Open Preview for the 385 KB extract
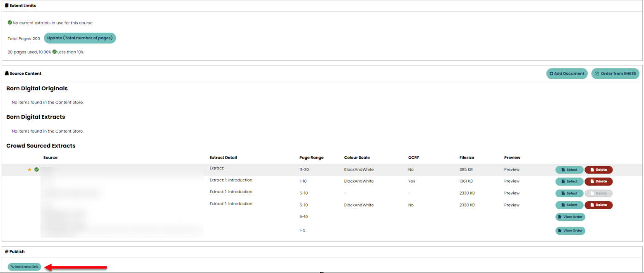This screenshot has height=273, width=644. click(512, 170)
